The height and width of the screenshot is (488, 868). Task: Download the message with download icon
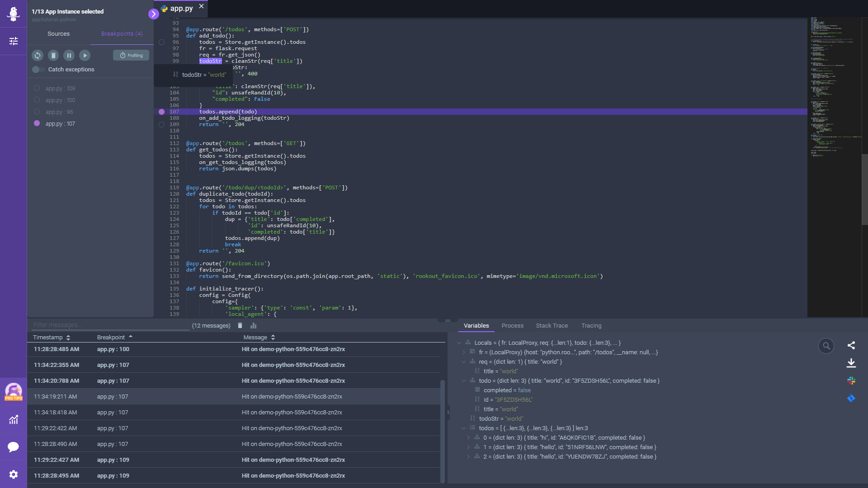(x=851, y=363)
